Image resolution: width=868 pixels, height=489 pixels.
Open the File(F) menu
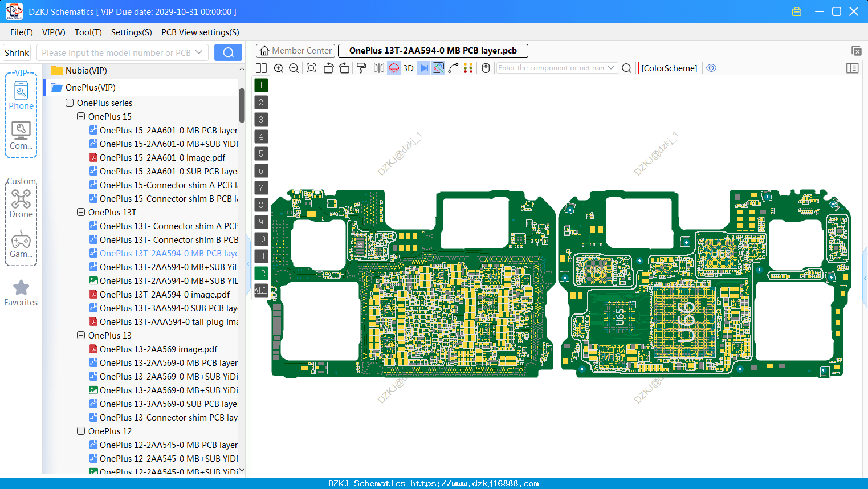pos(22,32)
